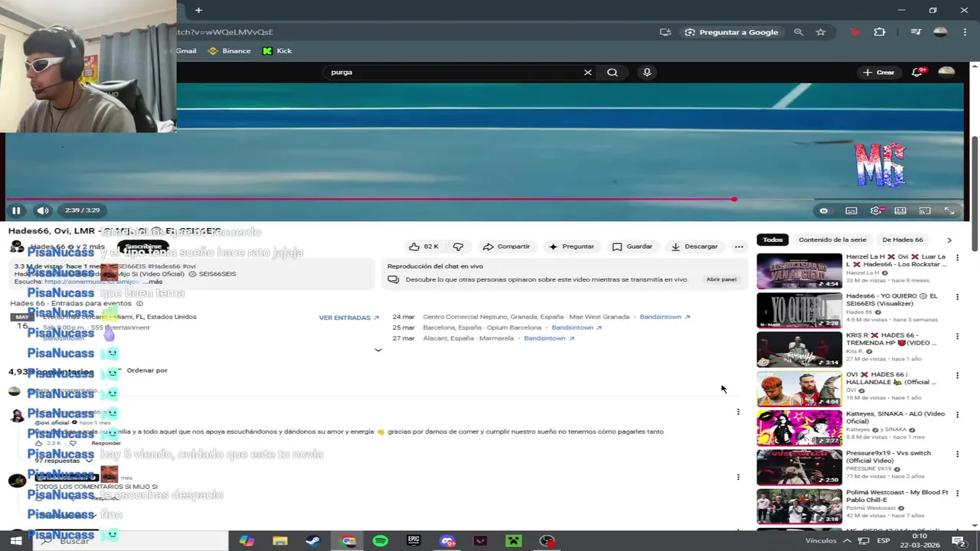Open Kick bookmark
This screenshot has height=551, width=980.
click(x=277, y=51)
